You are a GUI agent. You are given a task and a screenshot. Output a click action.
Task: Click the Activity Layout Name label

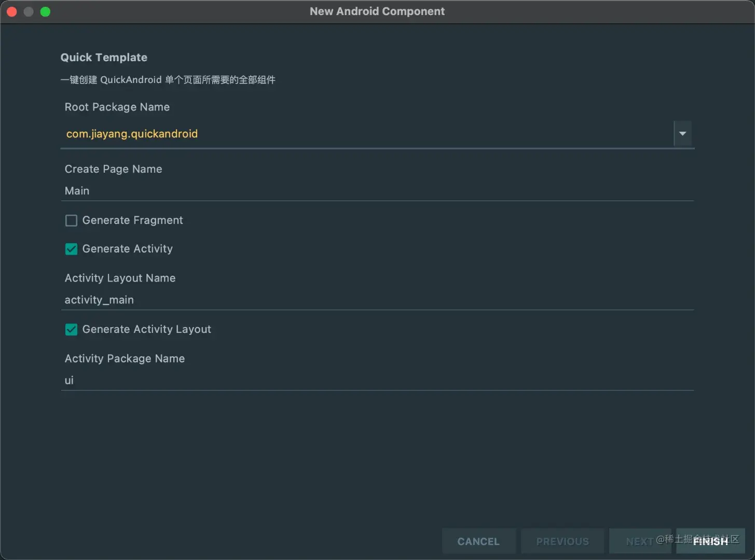(x=120, y=278)
